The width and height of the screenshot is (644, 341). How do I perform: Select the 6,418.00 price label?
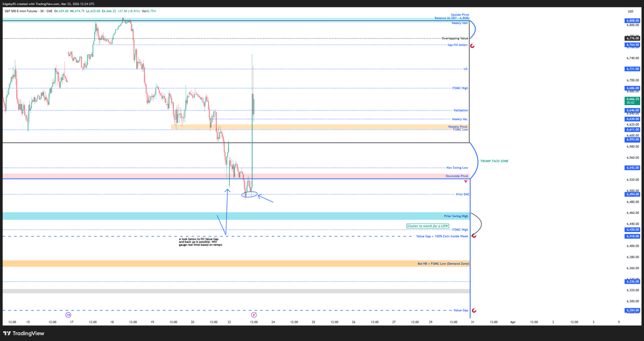click(x=632, y=236)
